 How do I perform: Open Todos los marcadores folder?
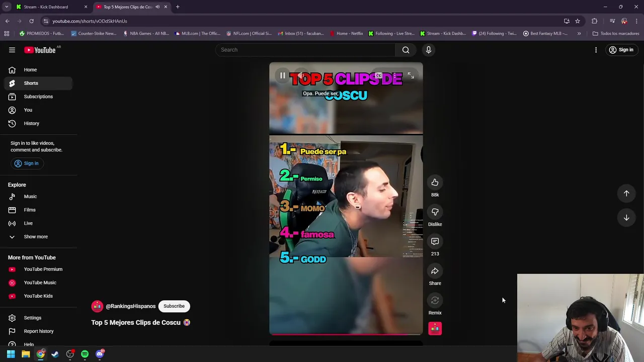coord(616,34)
